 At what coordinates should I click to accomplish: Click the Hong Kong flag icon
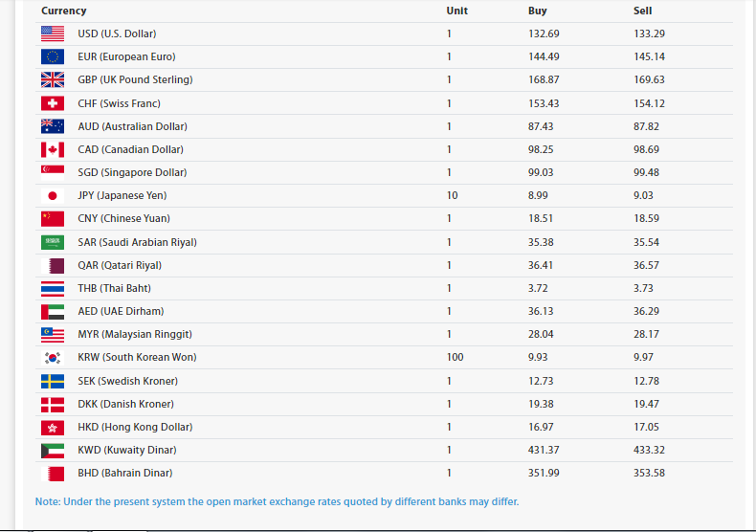53,428
